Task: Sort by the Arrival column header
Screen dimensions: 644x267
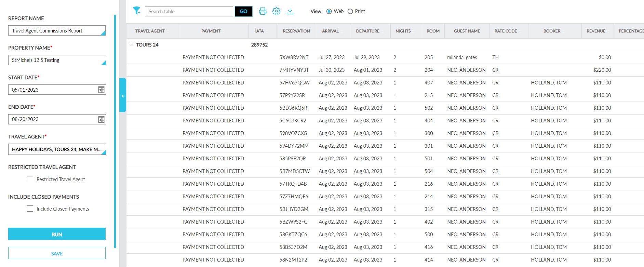Action: 330,31
